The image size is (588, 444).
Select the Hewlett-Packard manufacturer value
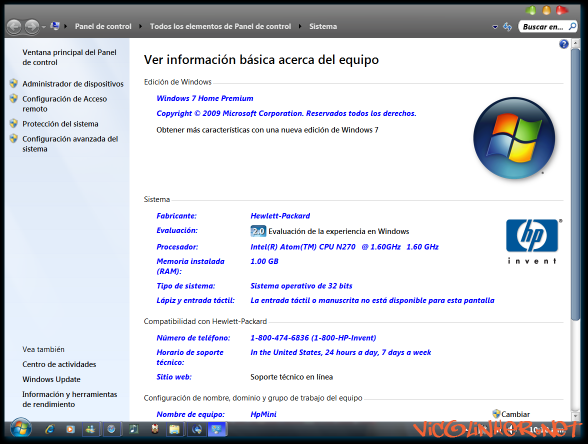pos(280,216)
